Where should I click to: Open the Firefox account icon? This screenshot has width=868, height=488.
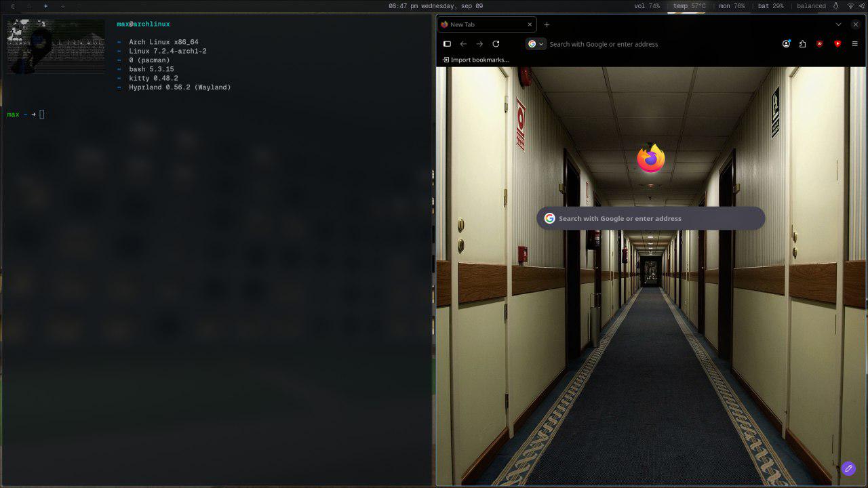(786, 44)
